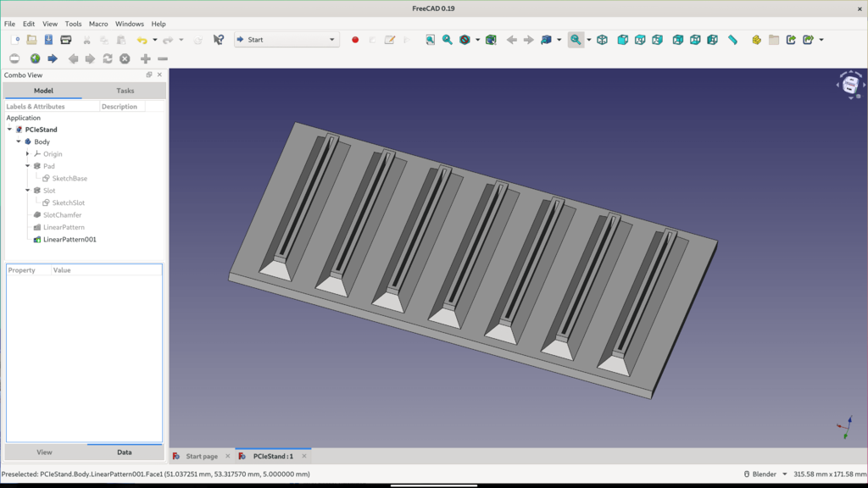This screenshot has height=488, width=868.
Task: Open the Macro menu
Action: pyautogui.click(x=98, y=24)
